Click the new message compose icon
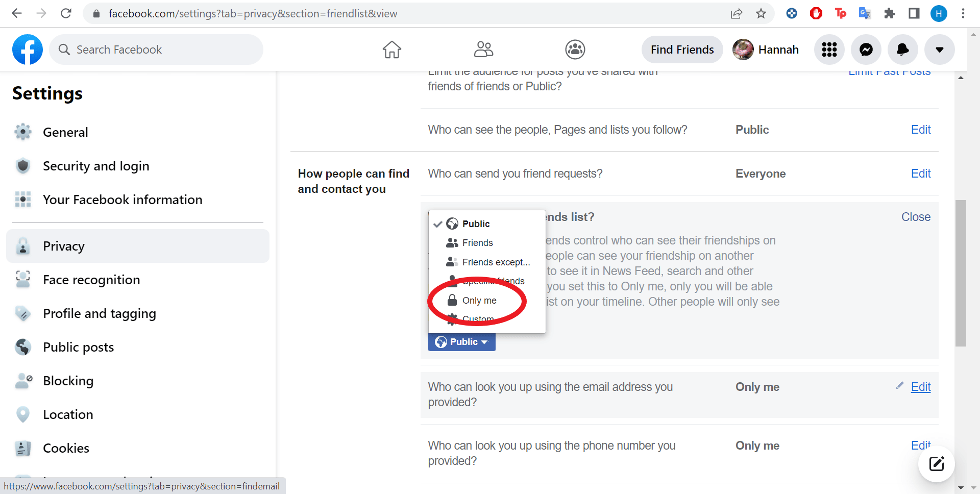980x494 pixels. (x=937, y=464)
